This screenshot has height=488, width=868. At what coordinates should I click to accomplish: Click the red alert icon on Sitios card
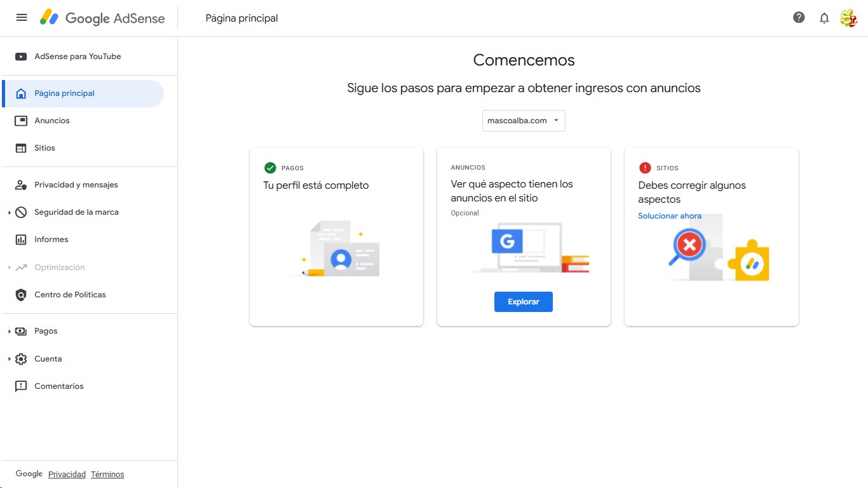tap(645, 168)
